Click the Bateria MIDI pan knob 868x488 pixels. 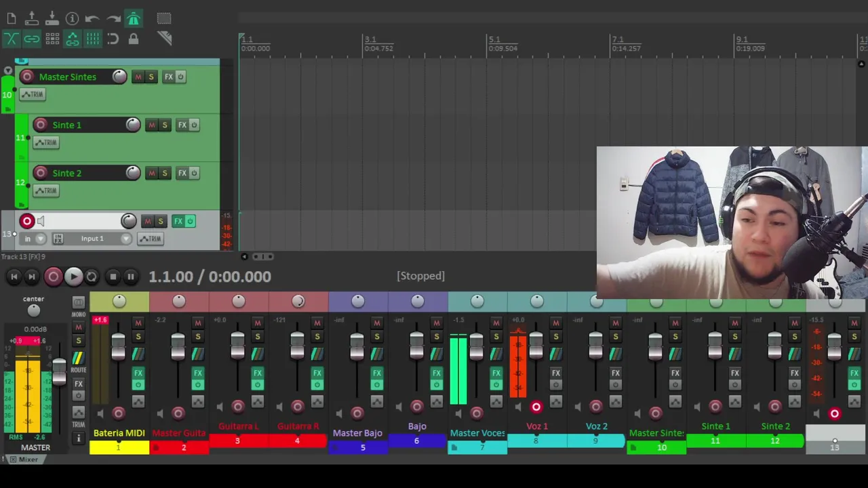(119, 301)
